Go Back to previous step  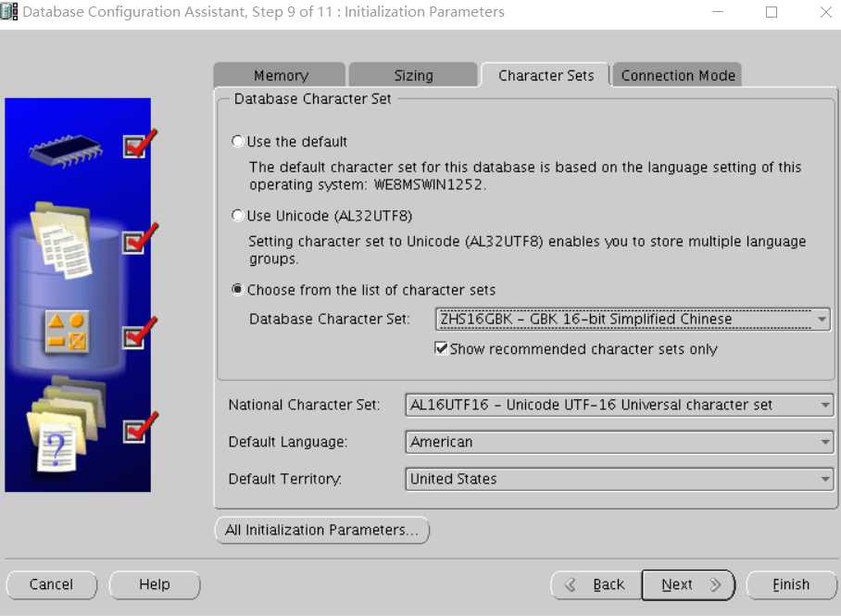pyautogui.click(x=596, y=585)
